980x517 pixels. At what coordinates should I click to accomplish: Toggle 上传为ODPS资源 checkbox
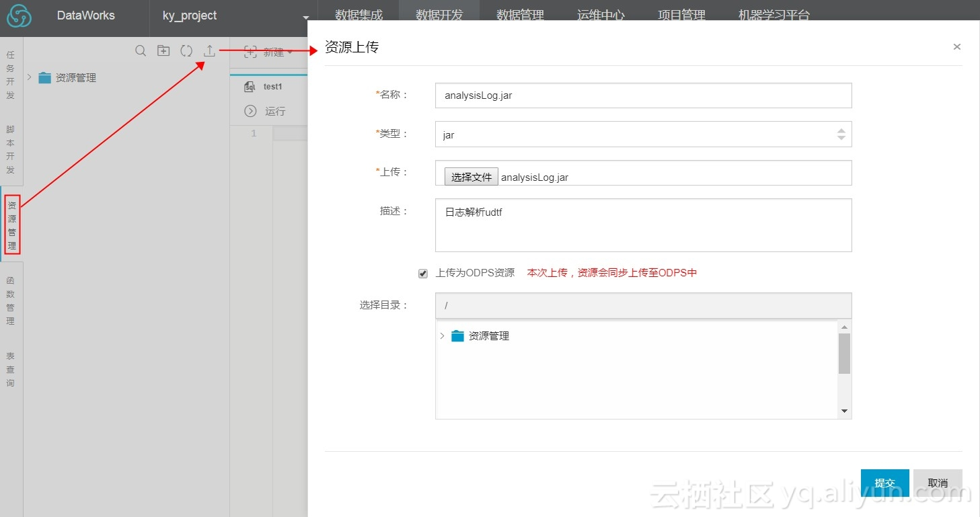[x=423, y=274]
